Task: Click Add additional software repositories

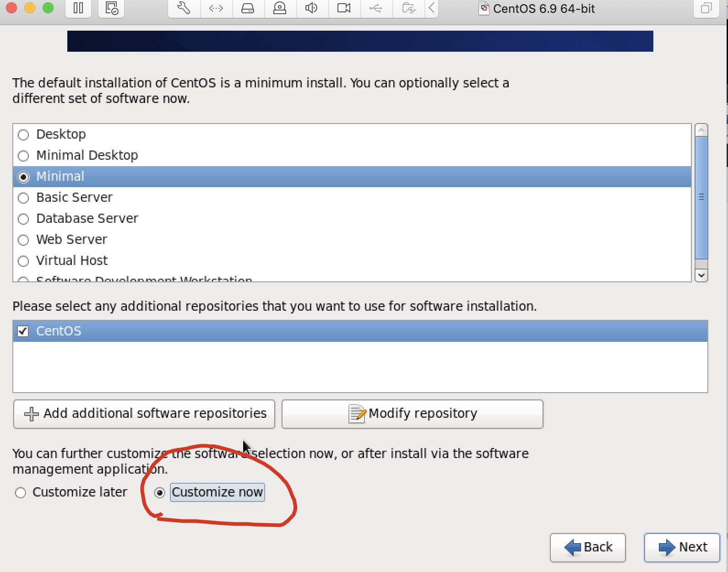Action: [144, 414]
